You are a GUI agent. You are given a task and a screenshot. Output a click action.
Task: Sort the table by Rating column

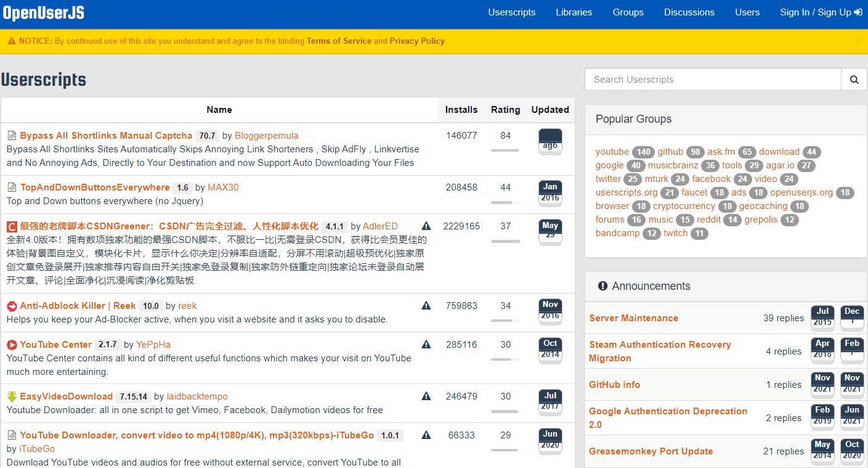pos(505,110)
